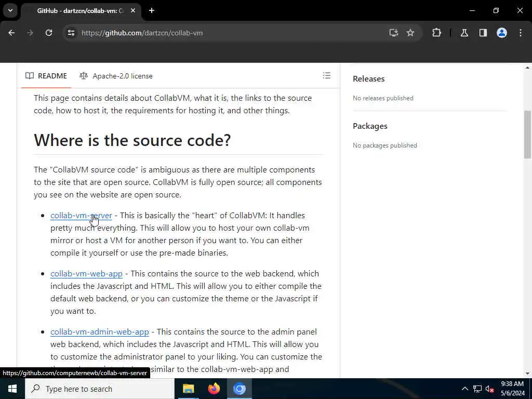Open the collab-vm-server link

[81, 216]
